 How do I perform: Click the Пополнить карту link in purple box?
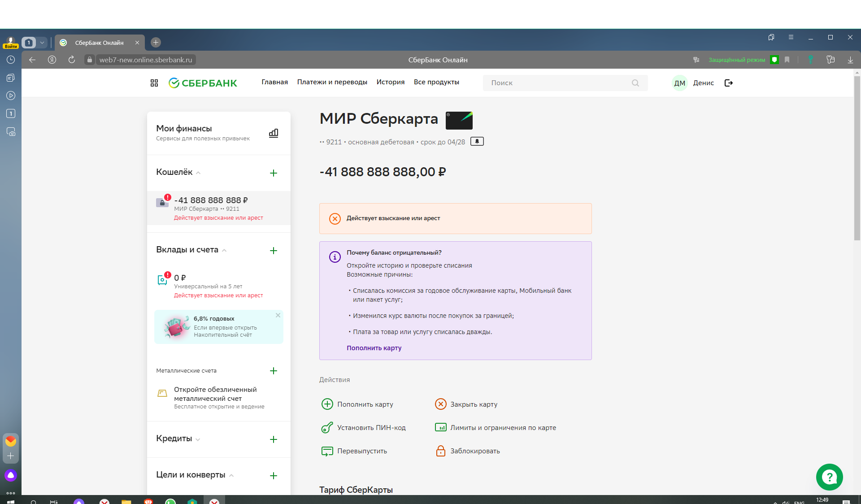[x=374, y=348]
